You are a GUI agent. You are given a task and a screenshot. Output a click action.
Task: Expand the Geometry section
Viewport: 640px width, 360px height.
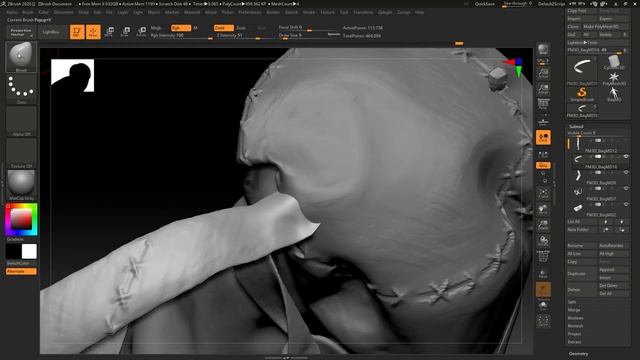click(x=578, y=354)
